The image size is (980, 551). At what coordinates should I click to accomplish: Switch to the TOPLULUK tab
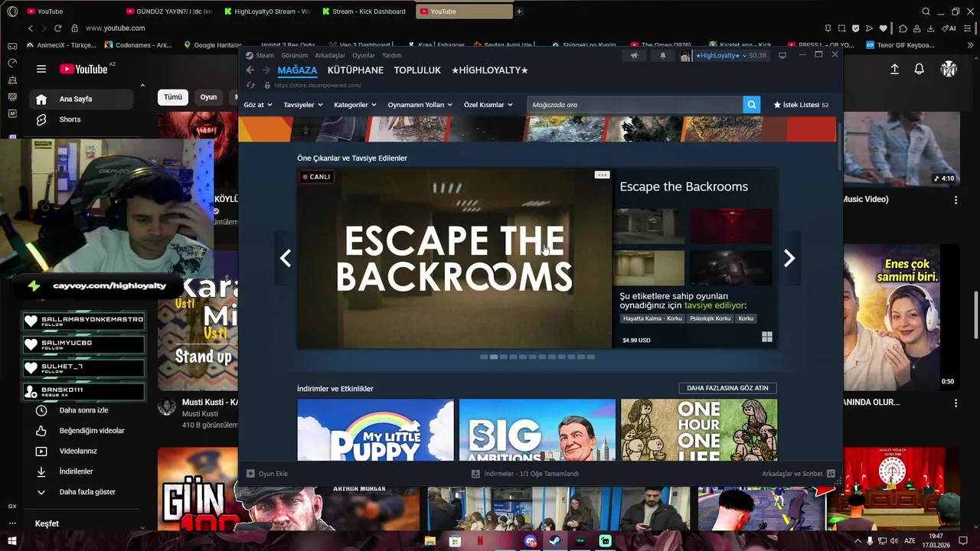(x=417, y=70)
